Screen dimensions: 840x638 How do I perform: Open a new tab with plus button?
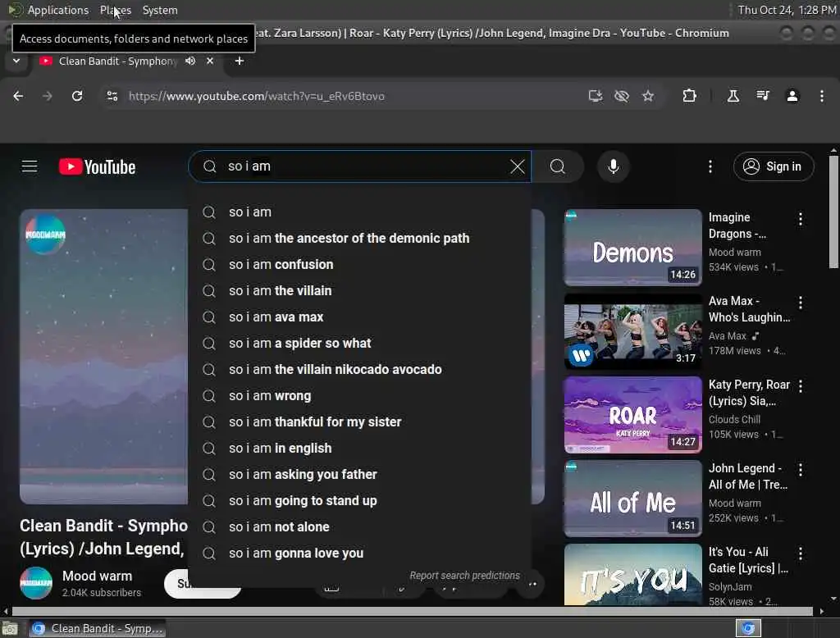(240, 61)
